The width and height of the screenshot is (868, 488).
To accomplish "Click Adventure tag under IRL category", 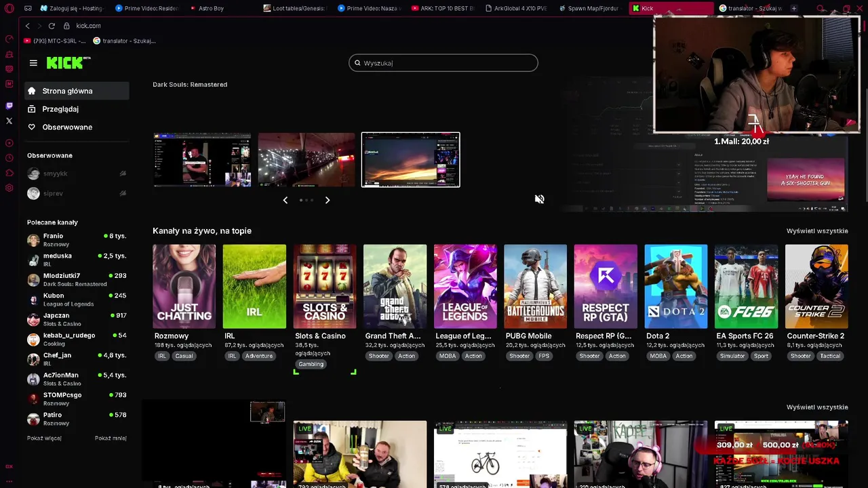I will pos(258,356).
